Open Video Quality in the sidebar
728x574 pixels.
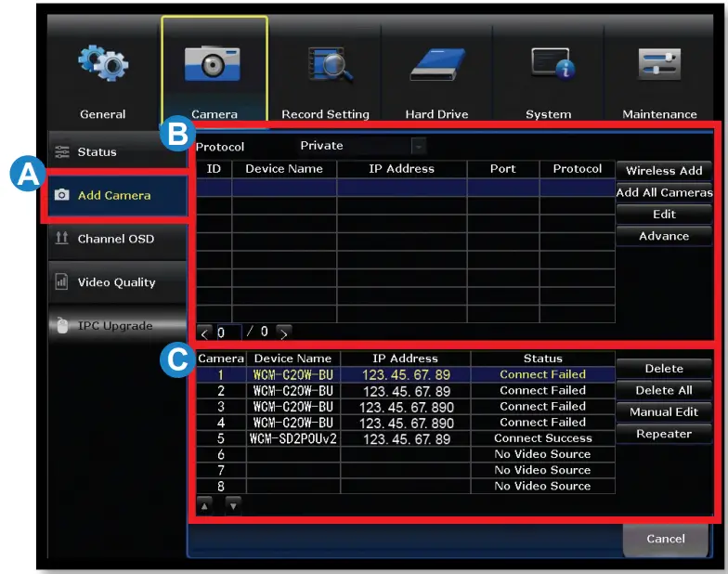pyautogui.click(x=118, y=282)
